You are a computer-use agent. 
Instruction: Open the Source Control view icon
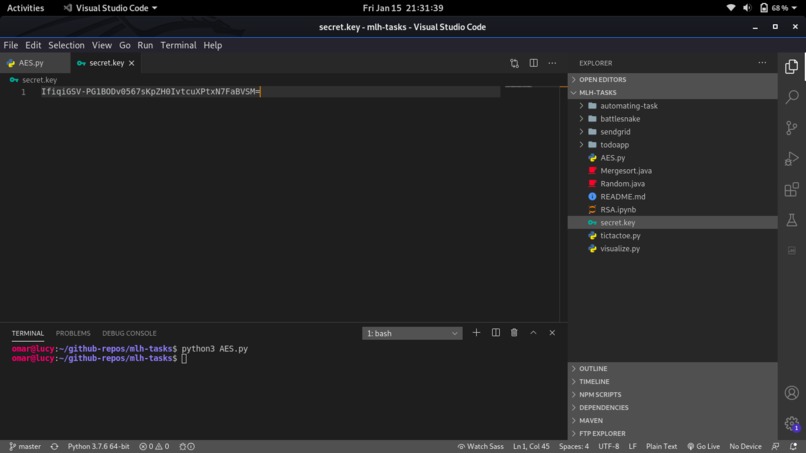(x=792, y=128)
